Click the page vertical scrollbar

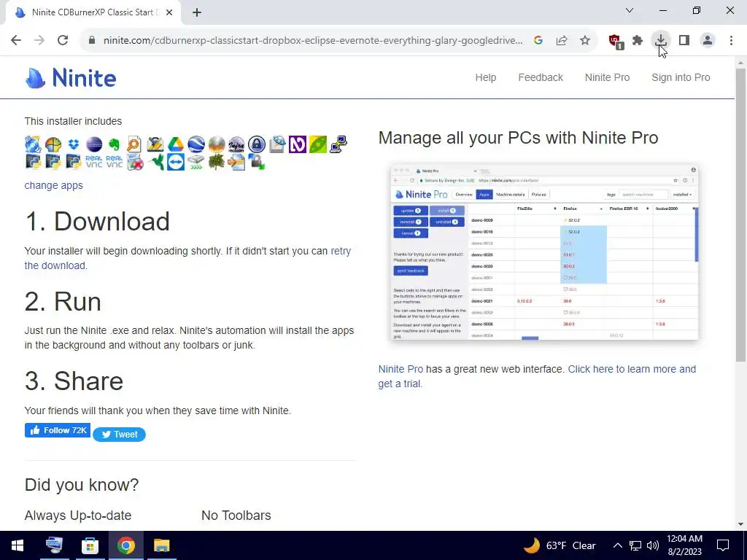[740, 214]
